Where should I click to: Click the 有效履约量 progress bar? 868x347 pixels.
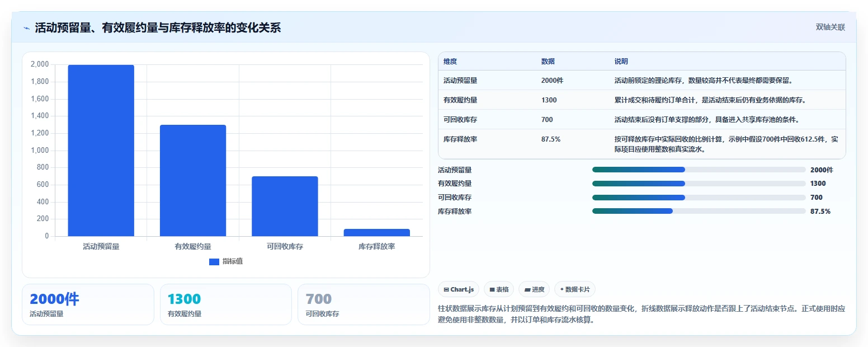(x=699, y=183)
